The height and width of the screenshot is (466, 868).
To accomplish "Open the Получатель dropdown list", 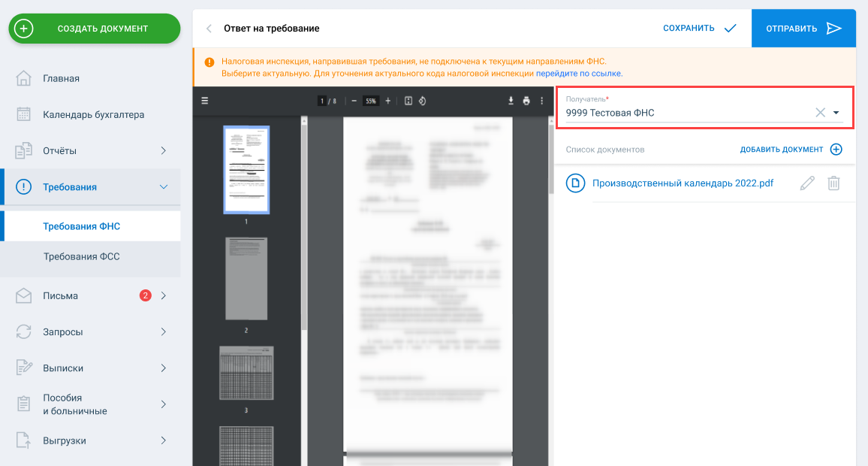I will click(836, 113).
